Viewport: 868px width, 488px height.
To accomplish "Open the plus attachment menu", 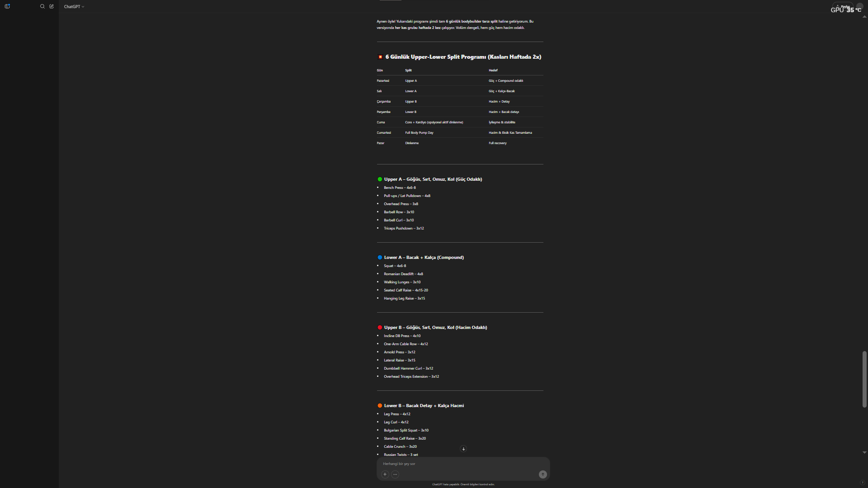I will coord(385,474).
